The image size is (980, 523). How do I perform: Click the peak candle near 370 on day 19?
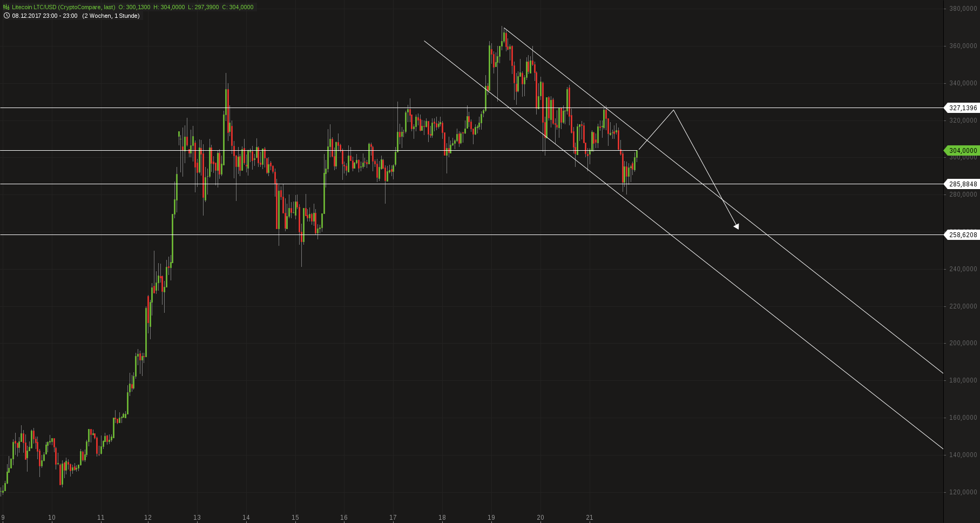click(x=504, y=38)
